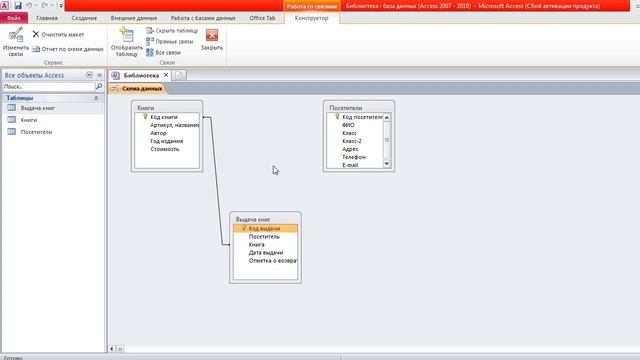Open the Файл menu
Image resolution: width=640 pixels, height=360 pixels.
point(14,18)
